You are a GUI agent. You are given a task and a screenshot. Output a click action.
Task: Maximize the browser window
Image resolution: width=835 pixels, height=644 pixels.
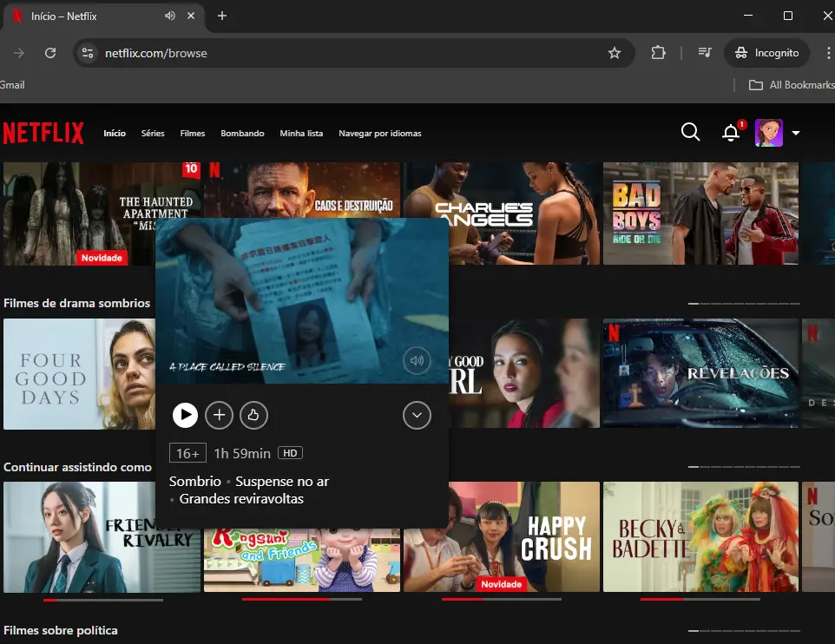(x=788, y=16)
